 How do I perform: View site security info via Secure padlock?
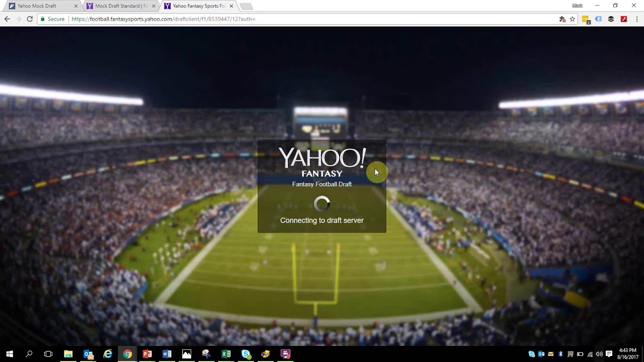point(53,19)
